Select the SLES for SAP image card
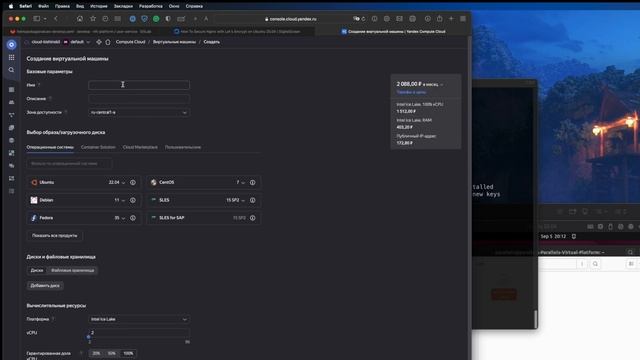Screen dimensions: 640x360 204,218
